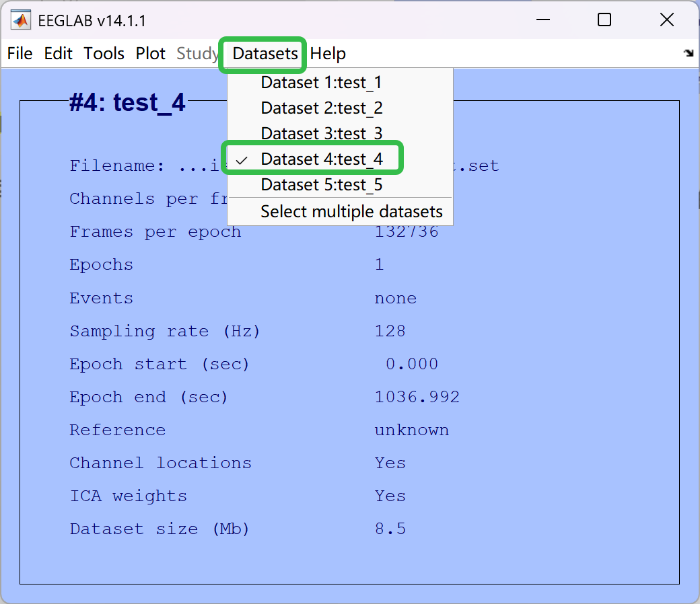Click the value '1036.992'
The width and height of the screenshot is (700, 604).
417,397
